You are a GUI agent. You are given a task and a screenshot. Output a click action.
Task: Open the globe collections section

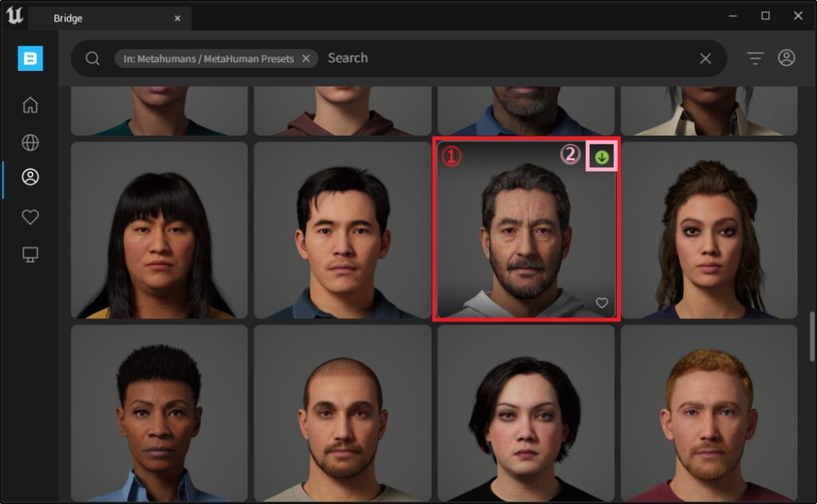tap(30, 142)
